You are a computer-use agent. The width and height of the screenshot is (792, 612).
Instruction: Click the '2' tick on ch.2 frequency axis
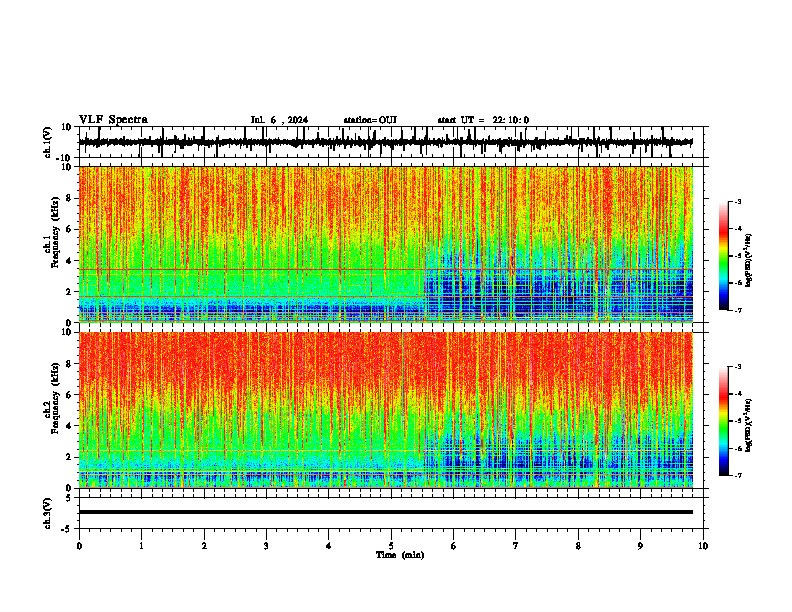[x=69, y=457]
